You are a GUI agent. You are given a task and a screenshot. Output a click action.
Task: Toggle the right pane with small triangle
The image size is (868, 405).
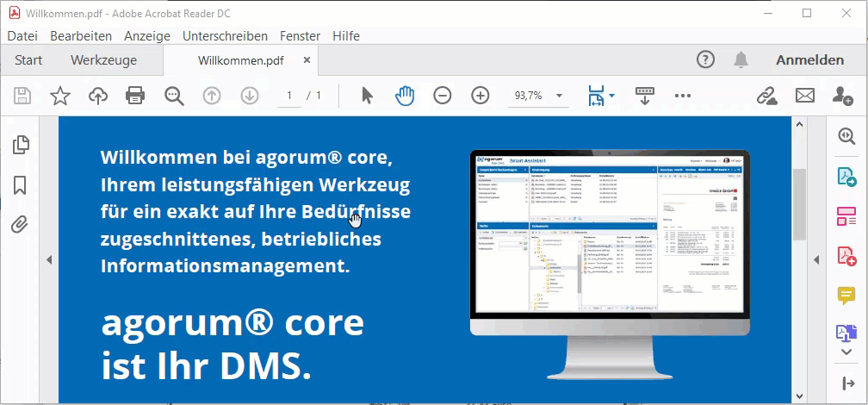[x=815, y=259]
